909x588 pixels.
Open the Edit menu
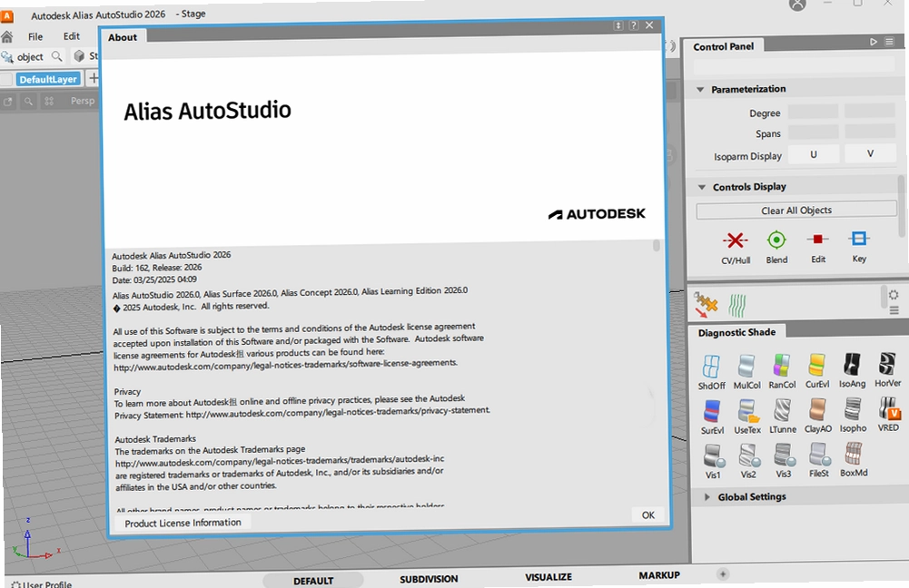point(72,36)
